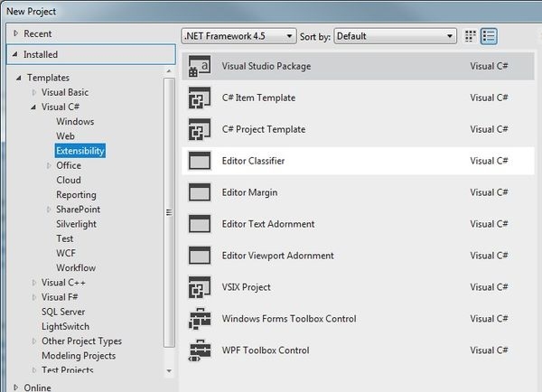
Task: Select the Windows category
Action: [x=75, y=122]
